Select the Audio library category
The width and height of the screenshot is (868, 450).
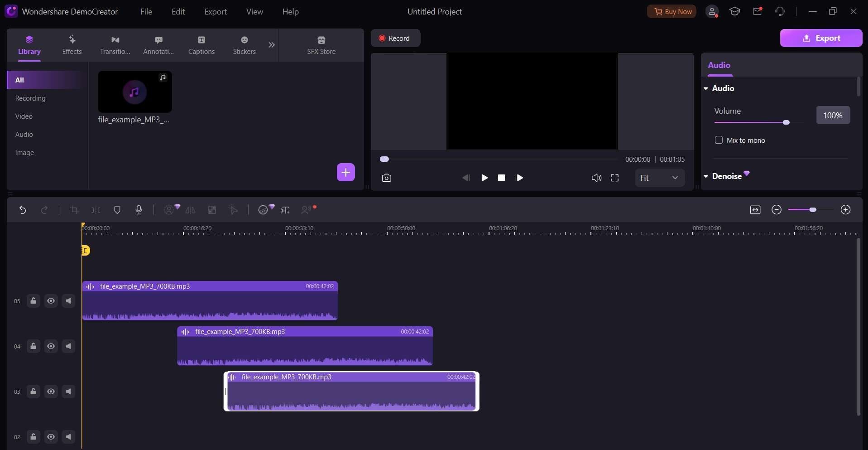tap(24, 135)
